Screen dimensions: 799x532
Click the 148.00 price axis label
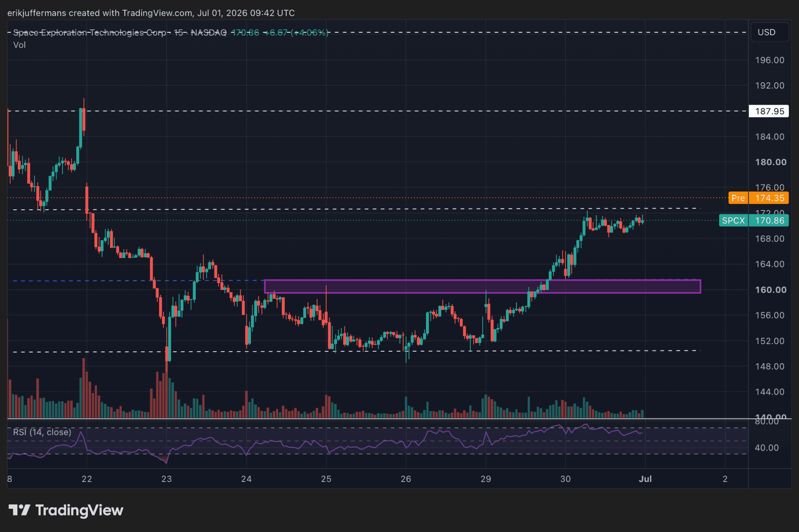(769, 366)
